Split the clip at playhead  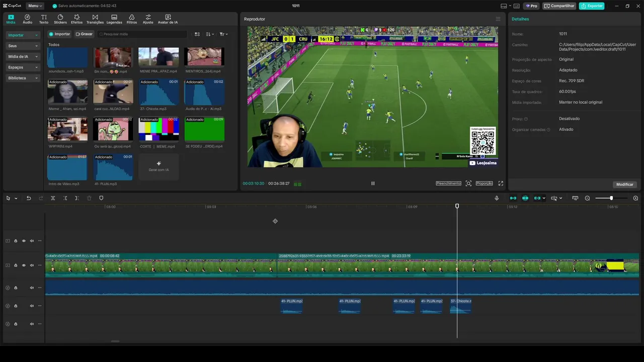pos(53,198)
